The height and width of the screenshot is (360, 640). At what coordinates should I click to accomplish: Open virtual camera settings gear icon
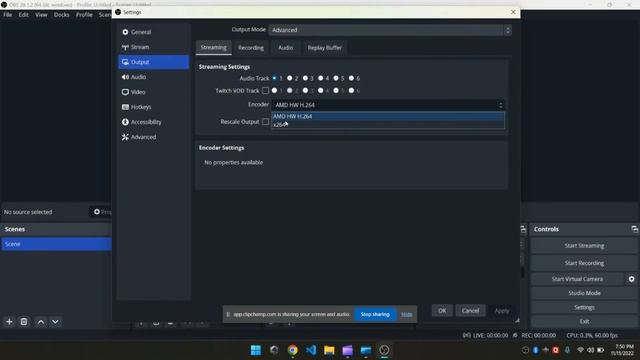click(631, 279)
